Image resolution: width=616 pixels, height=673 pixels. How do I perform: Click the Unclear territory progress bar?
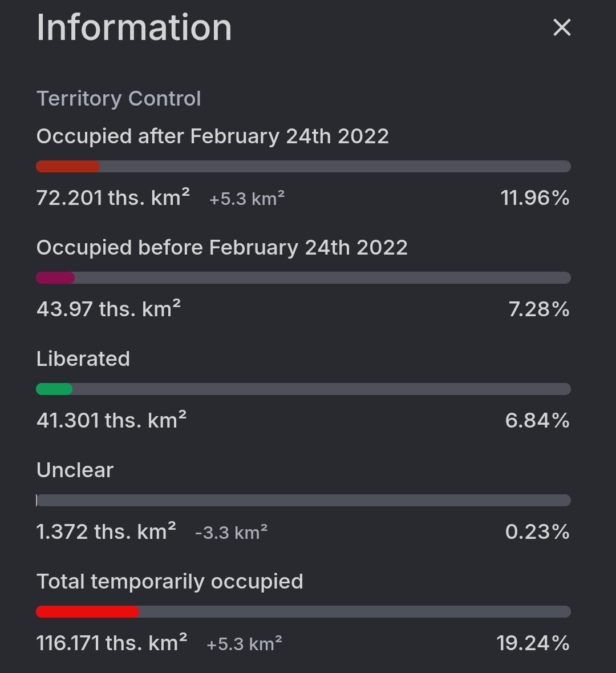click(303, 501)
